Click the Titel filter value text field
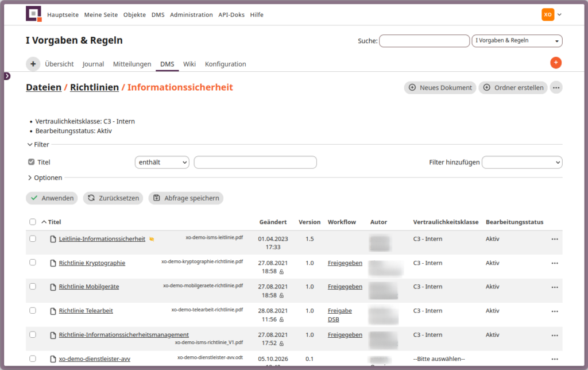Screen dimensions: 588x370 tap(255, 162)
